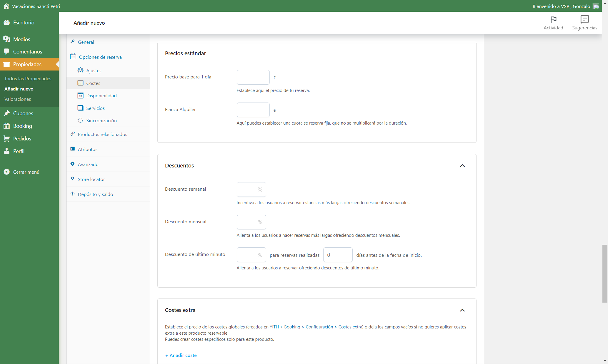Viewport: 608px width, 364px height.
Task: Click the Añadir nuevo sidebar submenu entry
Action: [x=19, y=89]
